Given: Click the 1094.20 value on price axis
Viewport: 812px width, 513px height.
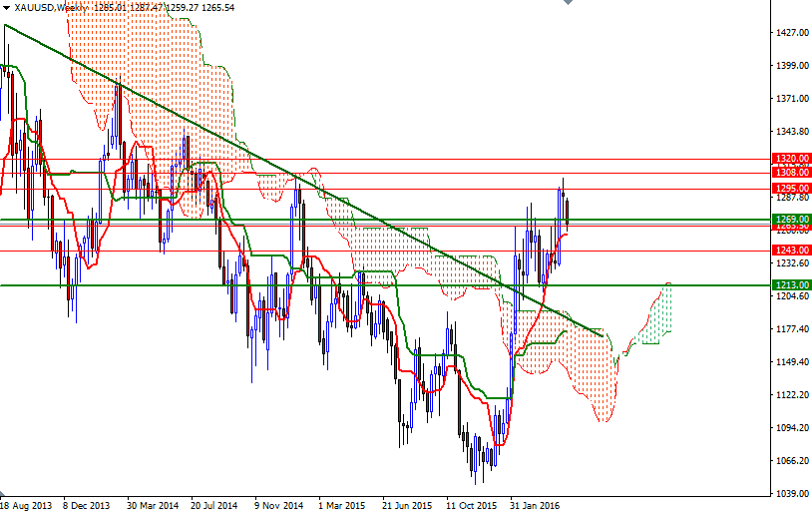Looking at the screenshot, I should [792, 428].
